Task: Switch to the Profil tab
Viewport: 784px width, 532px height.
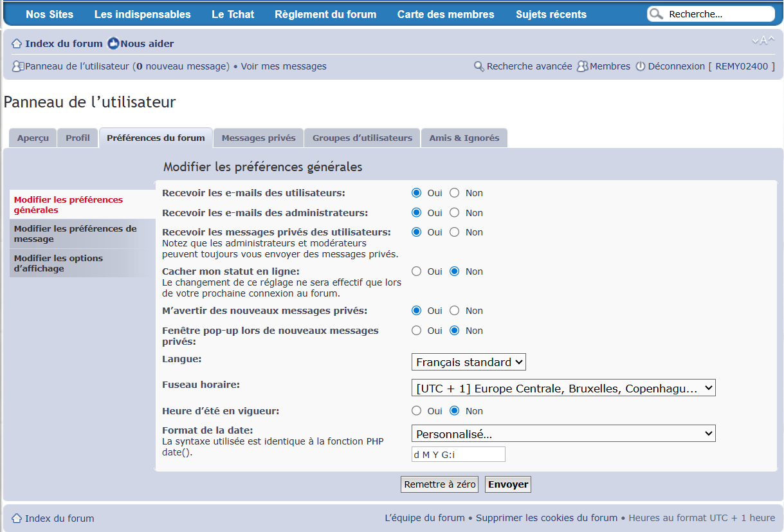Action: (x=78, y=138)
